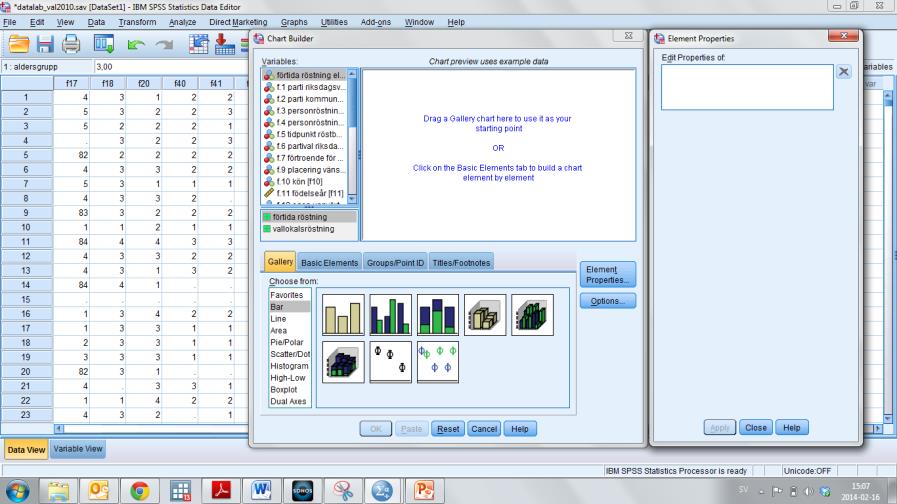The height and width of the screenshot is (504, 897).
Task: Select Histogram in chart type list
Action: click(289, 366)
